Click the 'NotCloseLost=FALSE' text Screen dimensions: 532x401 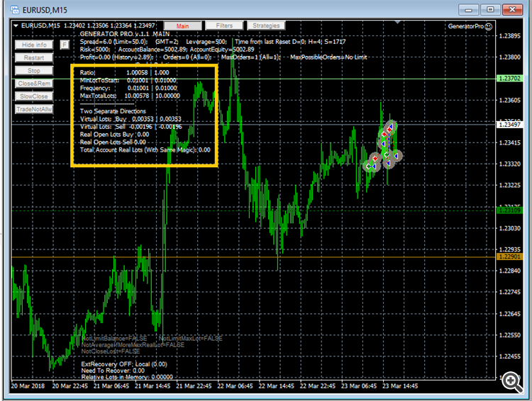111,351
